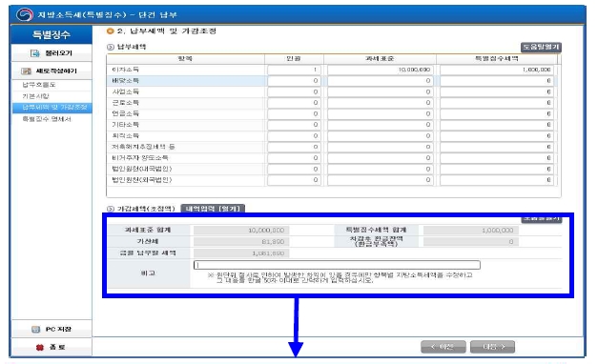This screenshot has width=598, height=364.
Task: Click 항목 column header
Action: tap(185, 59)
